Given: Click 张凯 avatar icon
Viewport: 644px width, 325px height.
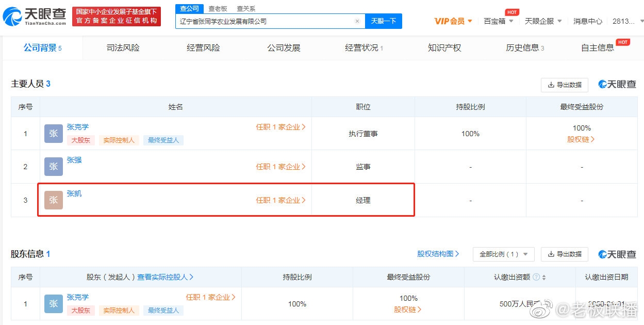Looking at the screenshot, I should pyautogui.click(x=53, y=200).
